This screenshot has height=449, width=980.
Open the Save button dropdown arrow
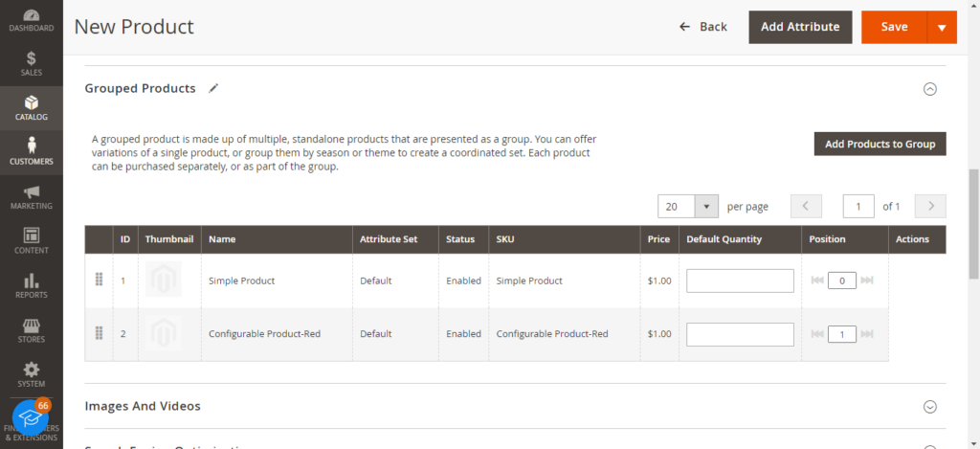click(942, 28)
